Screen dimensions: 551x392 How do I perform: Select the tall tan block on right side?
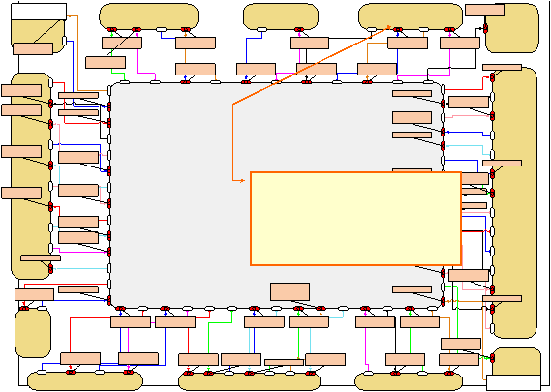click(514, 202)
